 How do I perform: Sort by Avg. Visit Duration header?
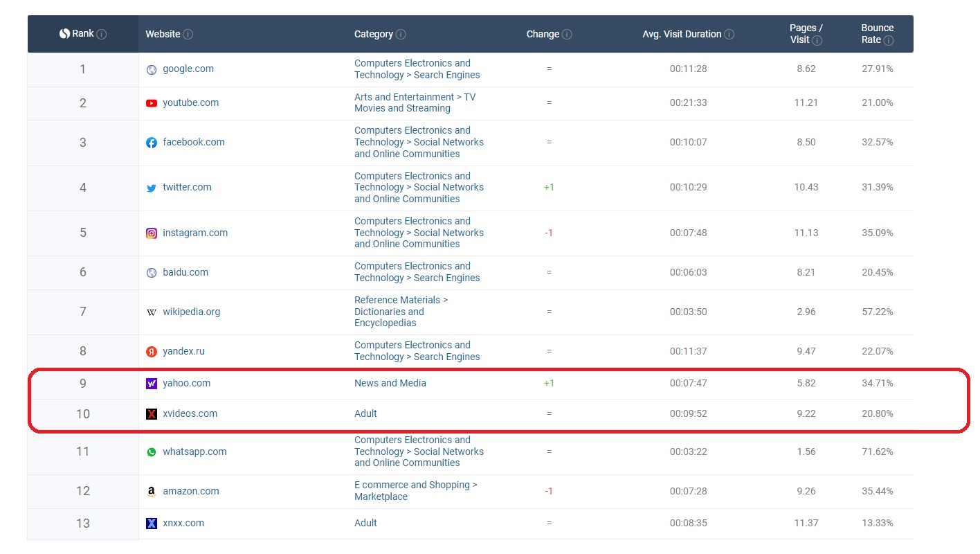(682, 35)
